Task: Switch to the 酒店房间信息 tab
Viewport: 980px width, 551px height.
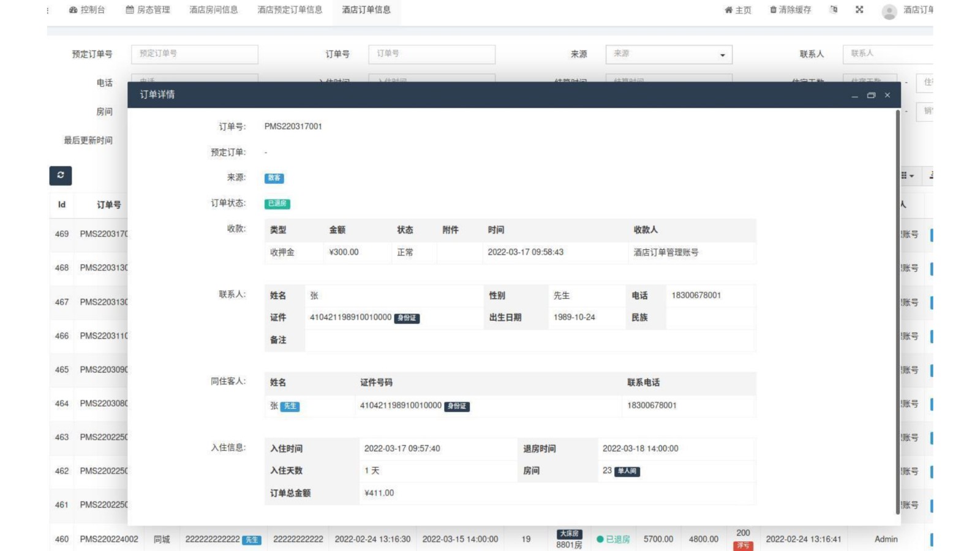Action: tap(214, 10)
